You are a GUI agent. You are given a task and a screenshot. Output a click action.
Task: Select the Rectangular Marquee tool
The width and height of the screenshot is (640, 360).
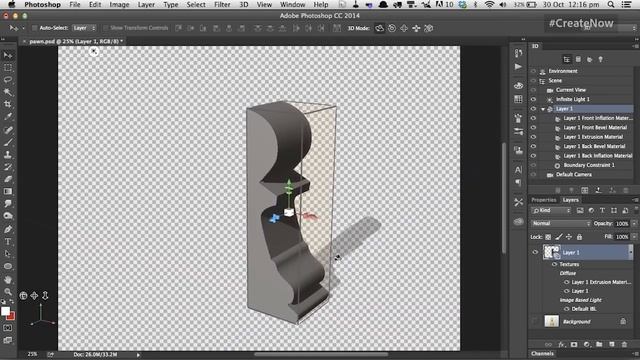[8, 68]
